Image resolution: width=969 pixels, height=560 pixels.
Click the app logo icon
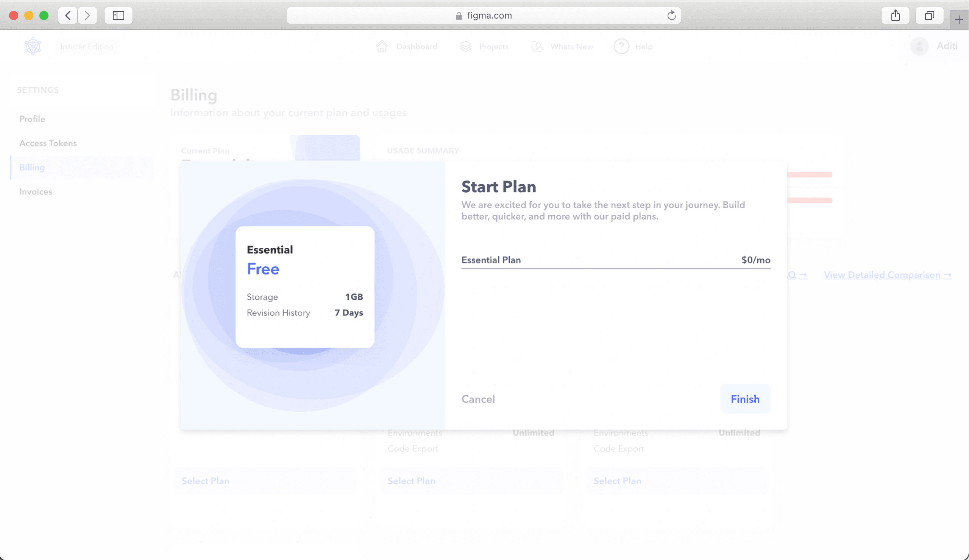(x=33, y=47)
